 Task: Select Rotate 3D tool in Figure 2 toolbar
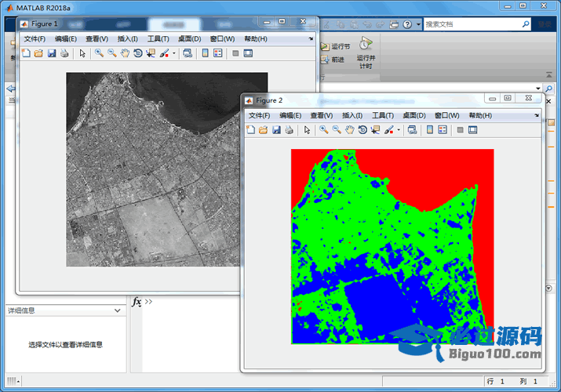[x=362, y=129]
